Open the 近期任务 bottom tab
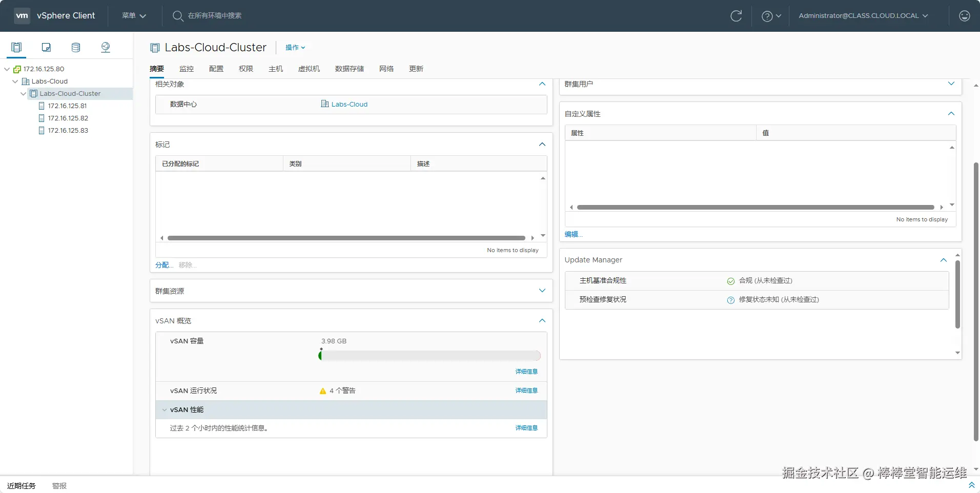The width and height of the screenshot is (980, 493). click(22, 486)
